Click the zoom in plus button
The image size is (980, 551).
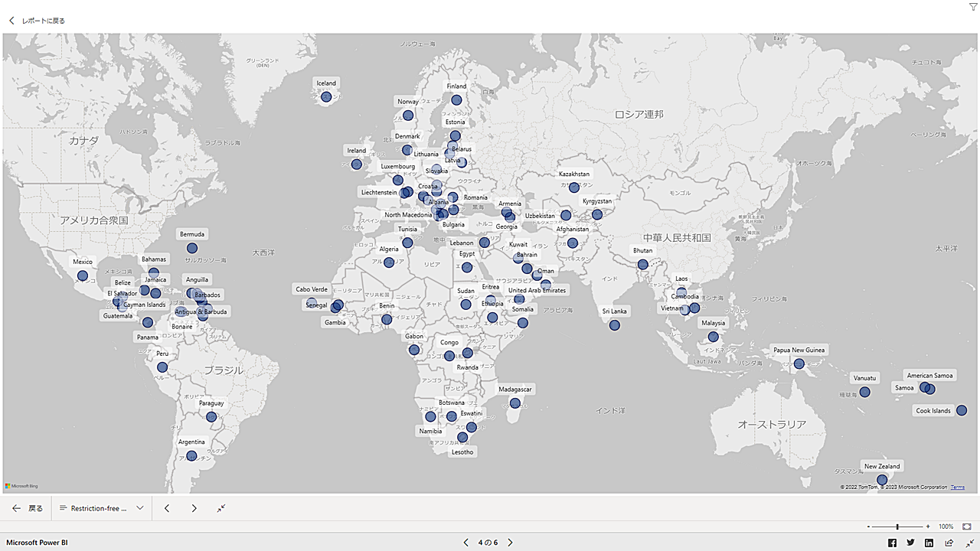(x=928, y=527)
